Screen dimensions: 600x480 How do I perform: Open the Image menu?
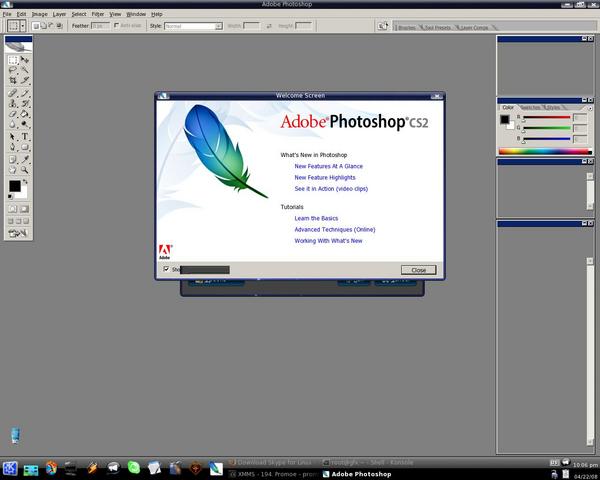click(x=40, y=14)
